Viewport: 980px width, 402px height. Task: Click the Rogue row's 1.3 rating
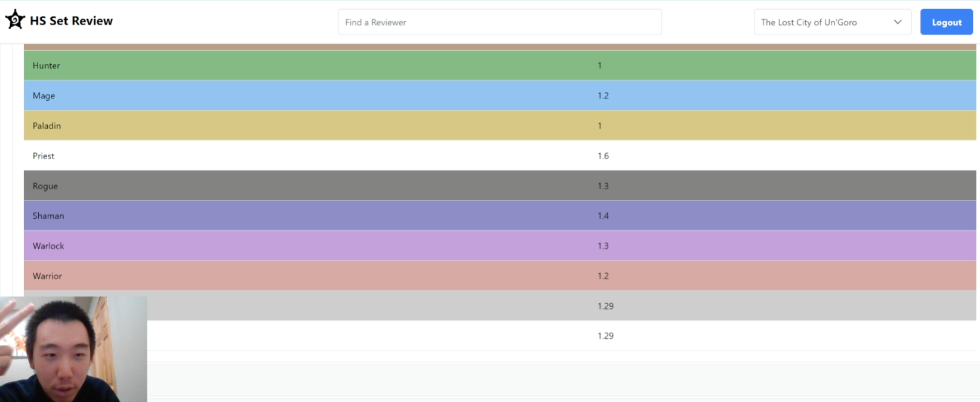(603, 186)
